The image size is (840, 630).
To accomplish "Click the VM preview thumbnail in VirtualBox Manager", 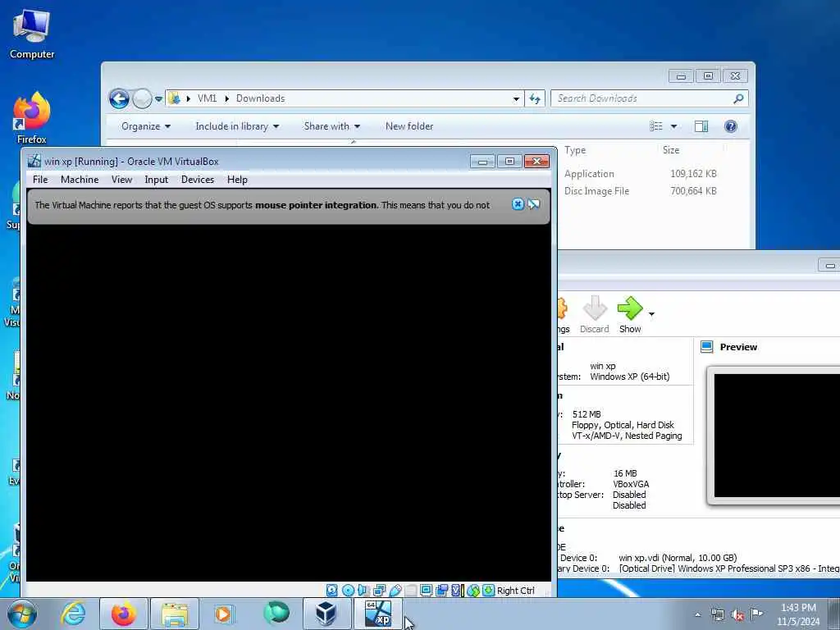I will tap(777, 435).
